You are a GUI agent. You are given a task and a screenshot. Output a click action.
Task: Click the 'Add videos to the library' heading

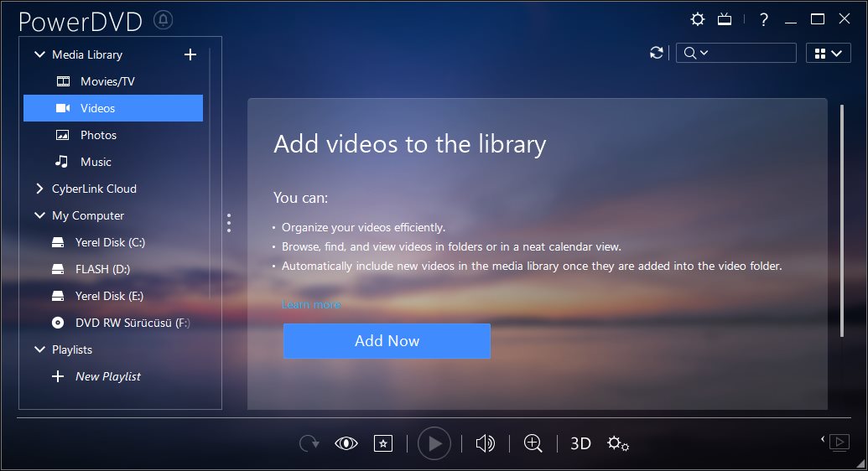(x=409, y=144)
